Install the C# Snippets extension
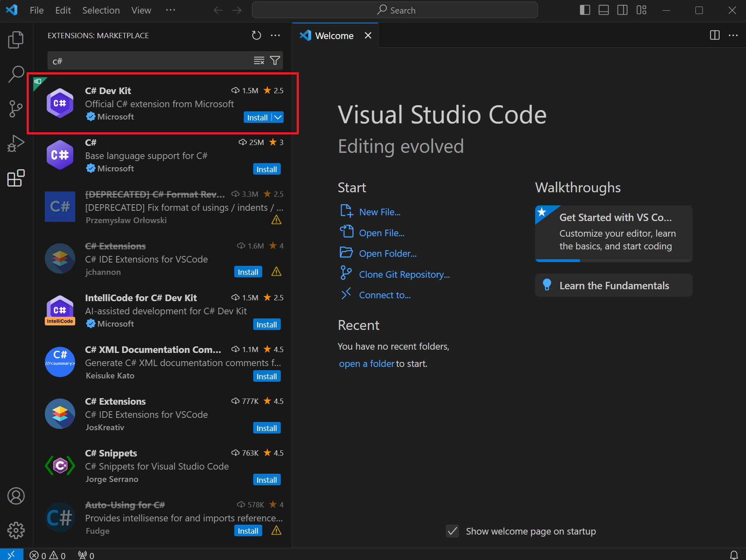 point(266,479)
